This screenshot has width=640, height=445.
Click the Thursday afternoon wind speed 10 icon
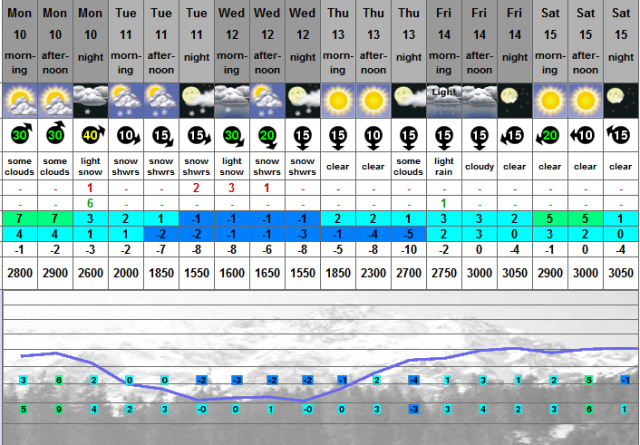(373, 138)
